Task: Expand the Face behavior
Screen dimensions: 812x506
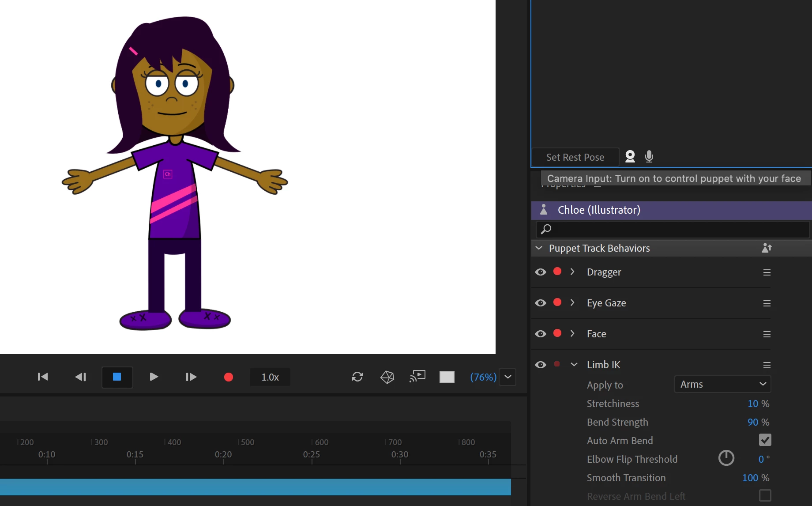Action: click(x=572, y=333)
